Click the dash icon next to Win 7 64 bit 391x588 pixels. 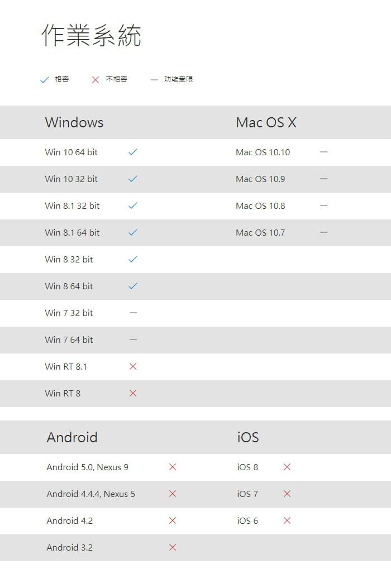pyautogui.click(x=133, y=340)
